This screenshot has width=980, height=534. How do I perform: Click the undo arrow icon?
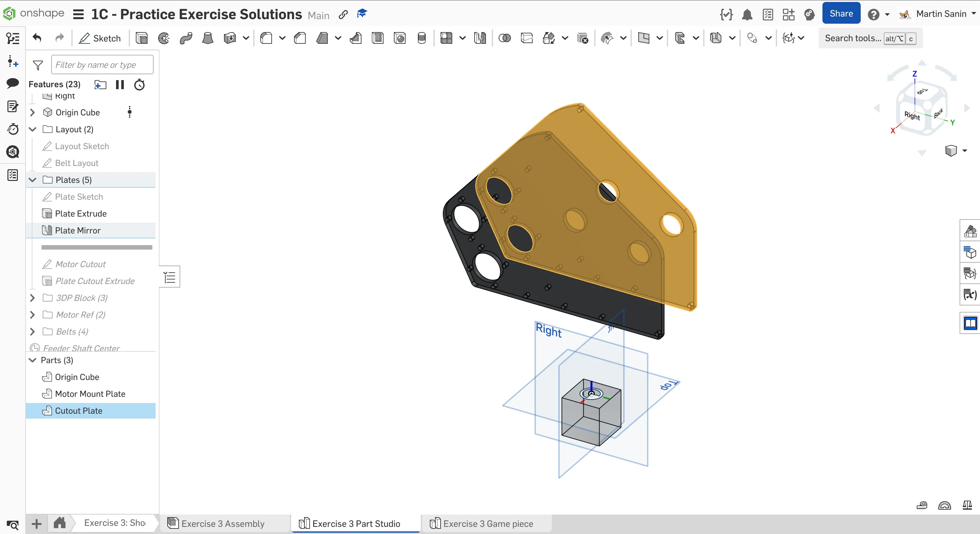(x=37, y=38)
